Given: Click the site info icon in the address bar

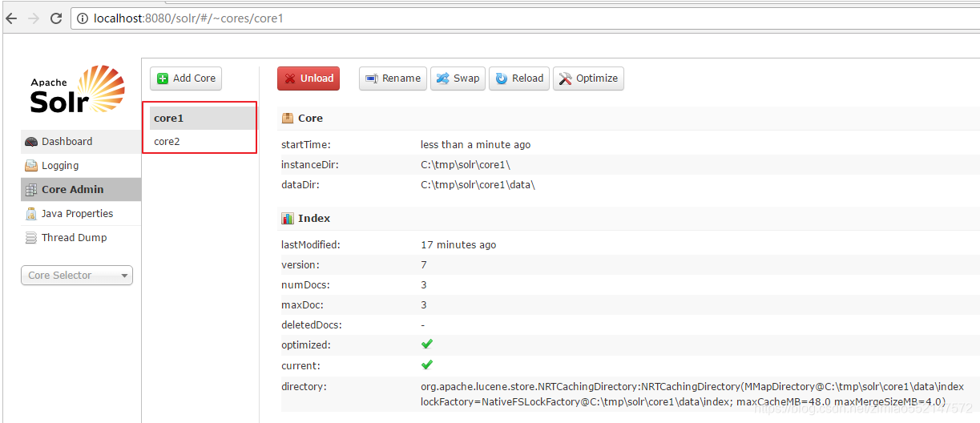Looking at the screenshot, I should point(83,18).
